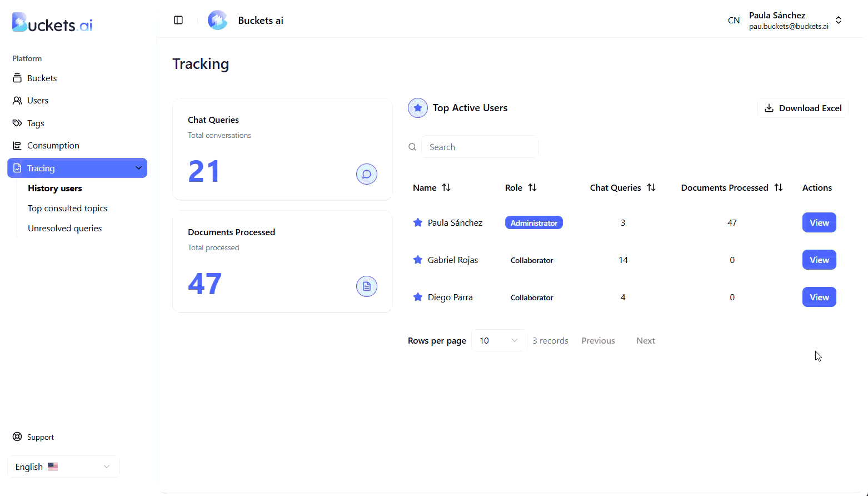The height and width of the screenshot is (496, 868).
Task: Click the star badge beside Top Active Users
Action: coord(418,108)
